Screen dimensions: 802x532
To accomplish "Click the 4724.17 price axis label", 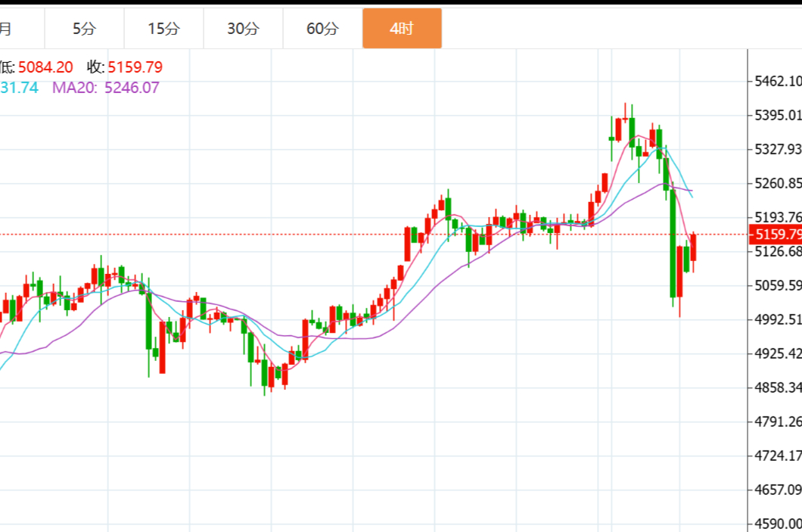I will pyautogui.click(x=778, y=456).
